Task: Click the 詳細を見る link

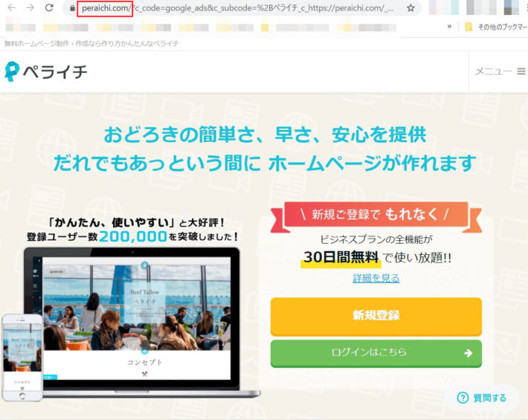Action: (x=376, y=278)
